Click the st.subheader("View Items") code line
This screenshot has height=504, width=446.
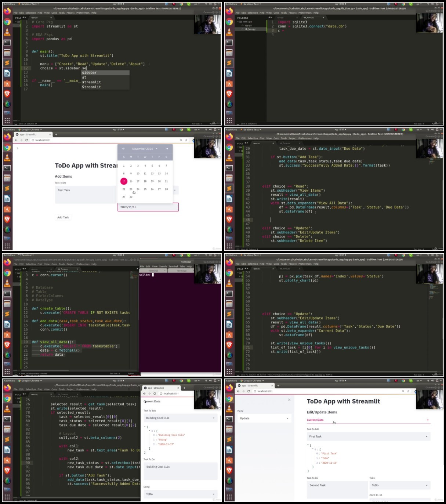(298, 191)
